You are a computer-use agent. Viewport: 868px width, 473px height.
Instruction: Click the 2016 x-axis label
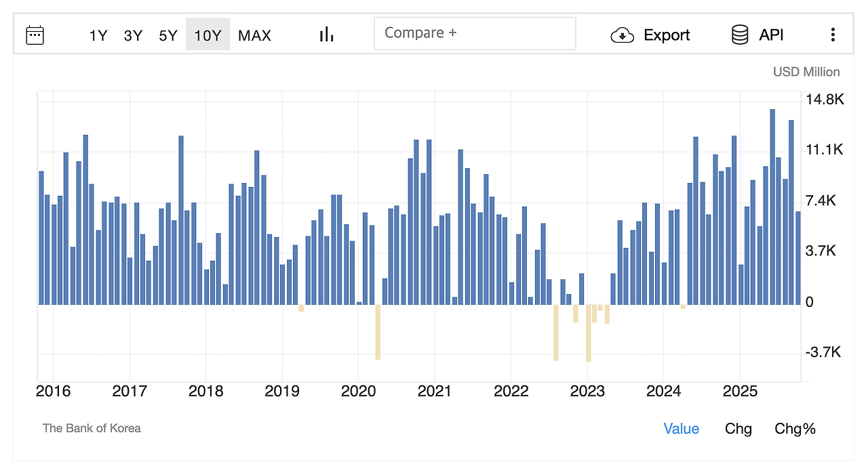53,391
